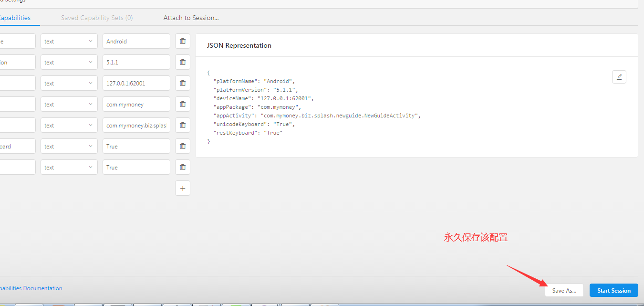Click the "appPackage": "com.mymoney" JSON line
This screenshot has width=644, height=306.
click(x=257, y=107)
